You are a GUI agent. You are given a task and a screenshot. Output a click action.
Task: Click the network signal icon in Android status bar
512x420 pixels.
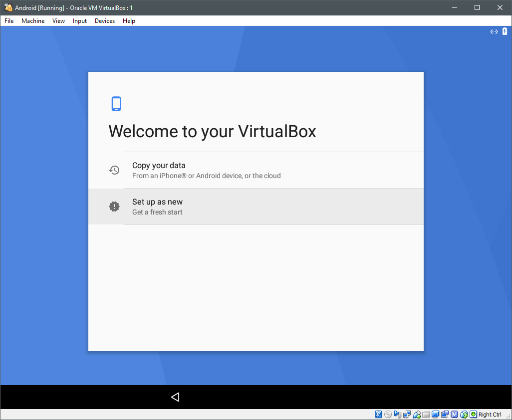[x=494, y=31]
